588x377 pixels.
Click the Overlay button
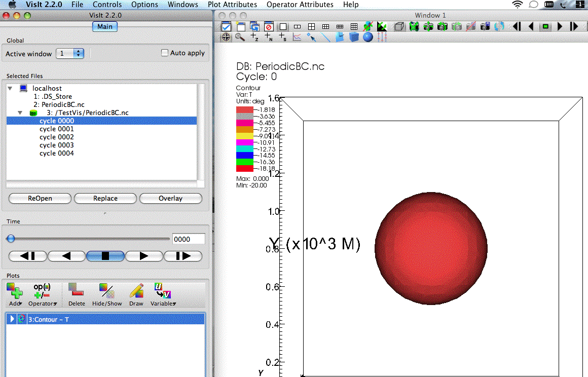point(170,198)
